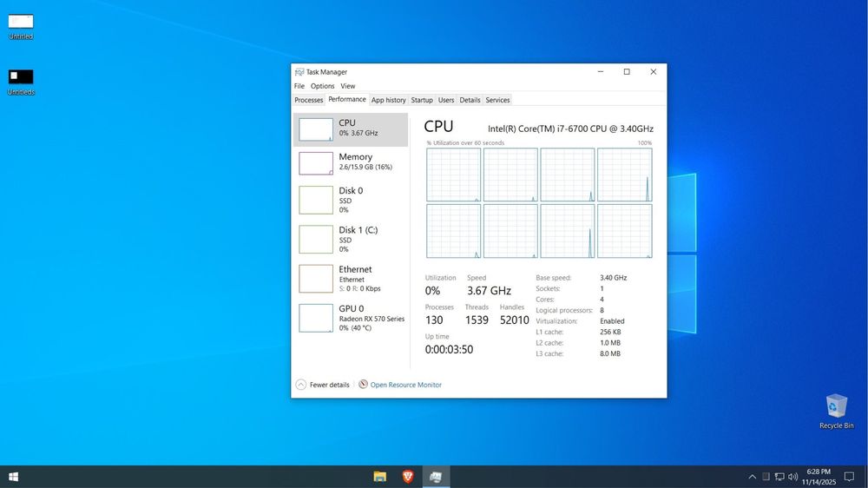
Task: Select the Untitled desktop file icon
Action: 21,27
